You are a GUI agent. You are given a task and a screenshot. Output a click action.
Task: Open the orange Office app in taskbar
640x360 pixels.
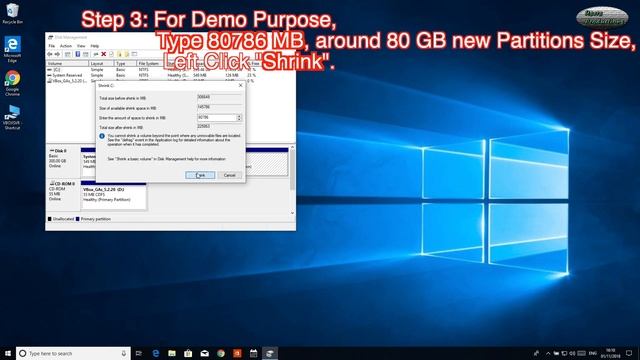[237, 353]
